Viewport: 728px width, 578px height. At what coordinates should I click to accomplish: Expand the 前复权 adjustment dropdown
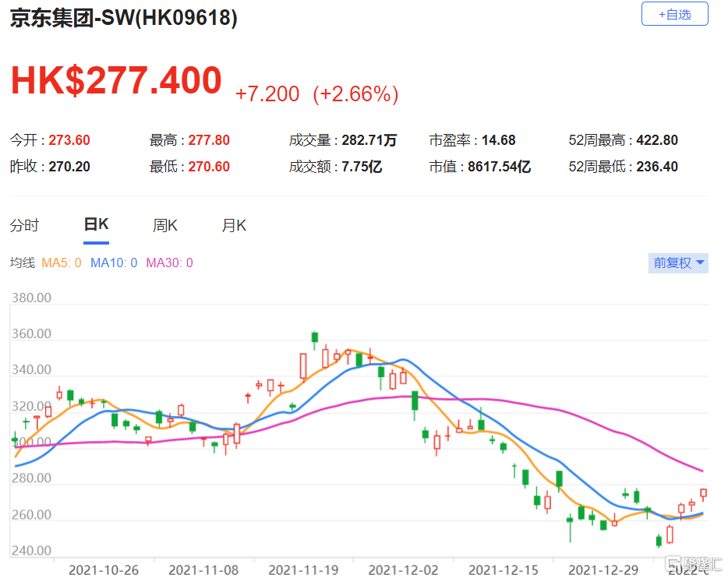point(678,263)
